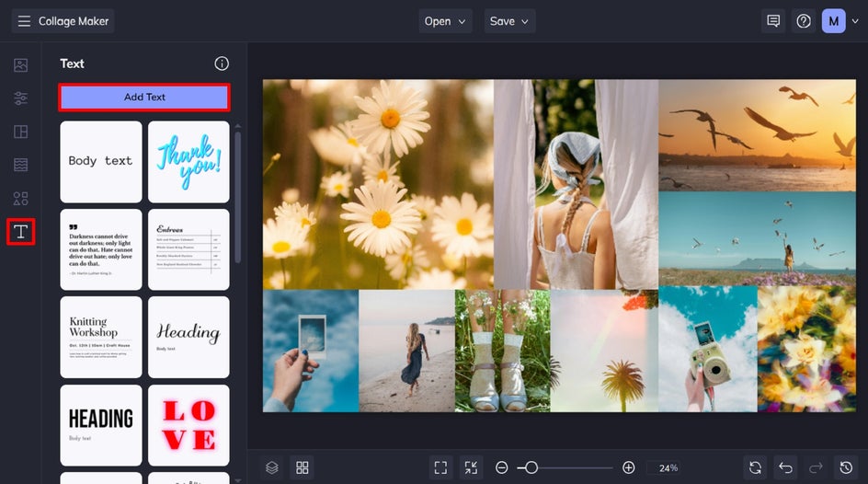Screen dimensions: 868x484
Task: Click scroll-down arrow of templates list
Action: (238, 480)
